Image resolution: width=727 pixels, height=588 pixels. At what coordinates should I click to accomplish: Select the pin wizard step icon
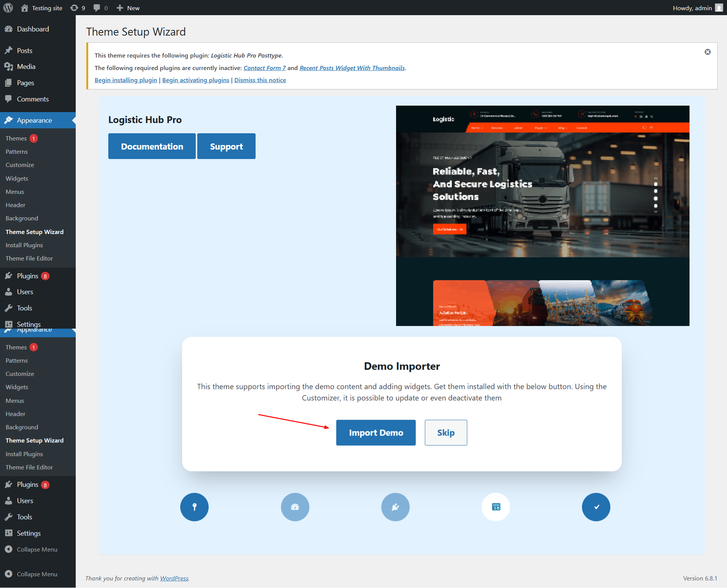194,507
